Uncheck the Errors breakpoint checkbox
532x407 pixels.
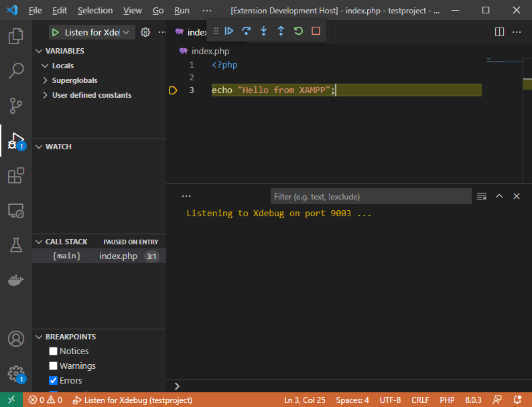(54, 381)
